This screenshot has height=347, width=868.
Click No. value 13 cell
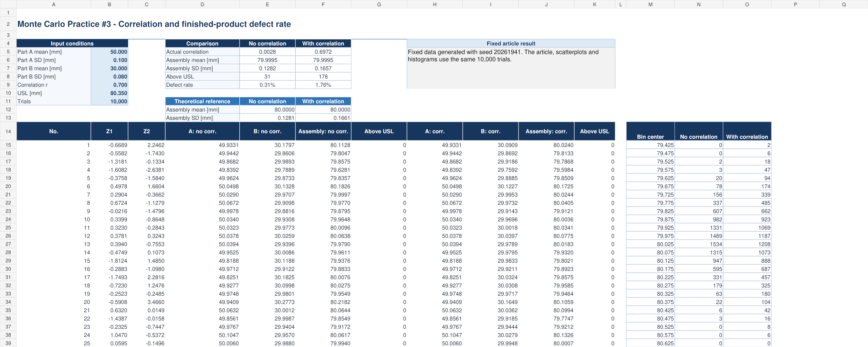pyautogui.click(x=54, y=244)
